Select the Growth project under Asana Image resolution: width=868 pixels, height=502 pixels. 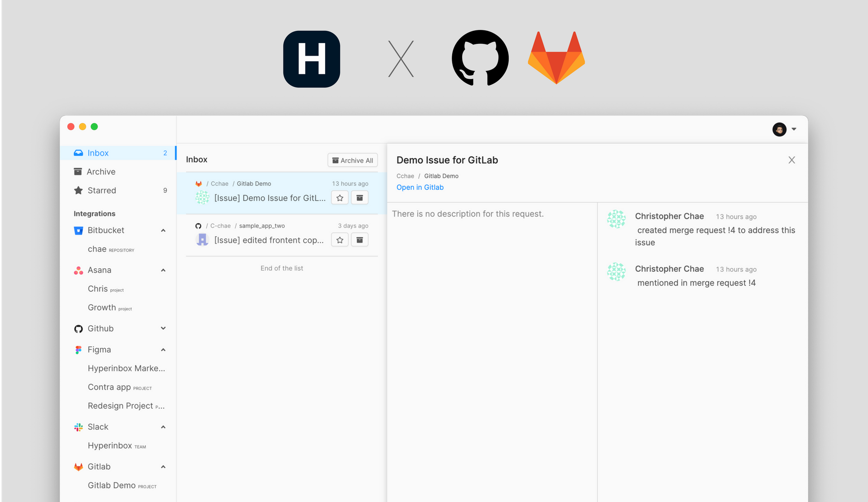[110, 307]
